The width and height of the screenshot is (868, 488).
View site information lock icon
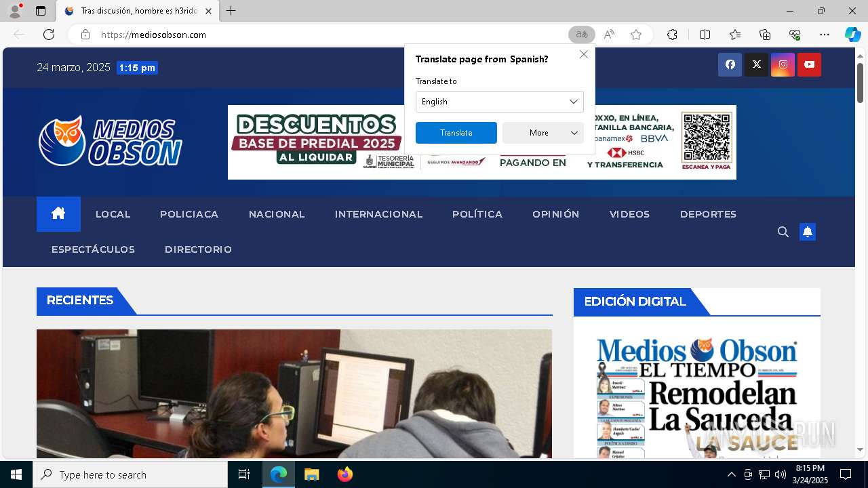click(85, 35)
